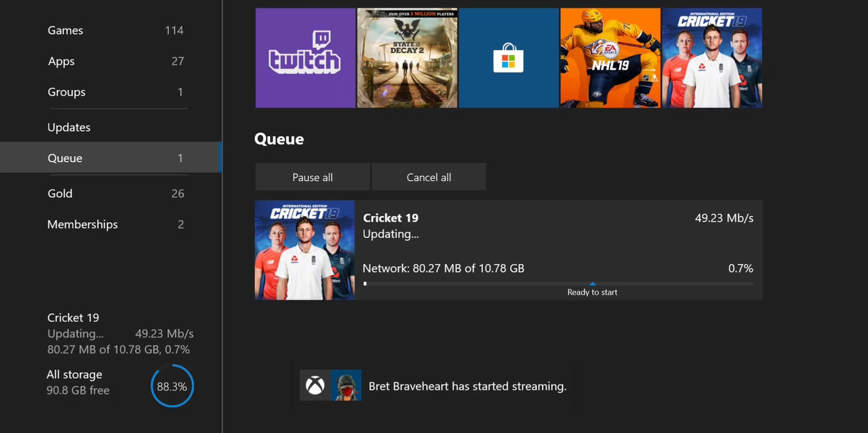This screenshot has width=868, height=433.
Task: Click the Xbox logo in the notification
Action: (315, 386)
